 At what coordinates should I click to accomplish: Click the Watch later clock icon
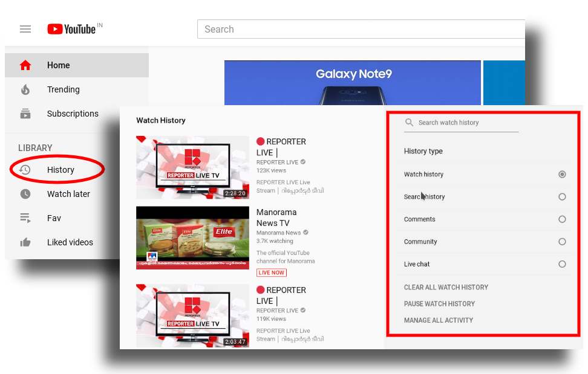(x=25, y=194)
